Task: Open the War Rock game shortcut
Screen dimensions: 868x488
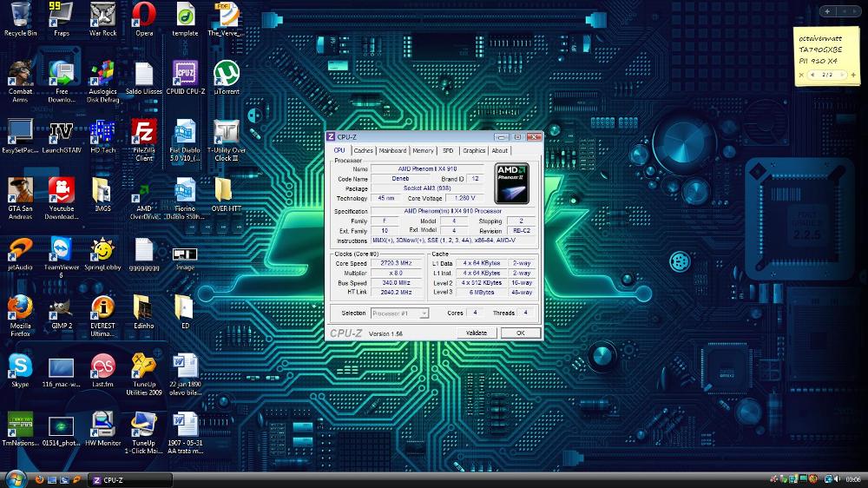Action: (103, 19)
